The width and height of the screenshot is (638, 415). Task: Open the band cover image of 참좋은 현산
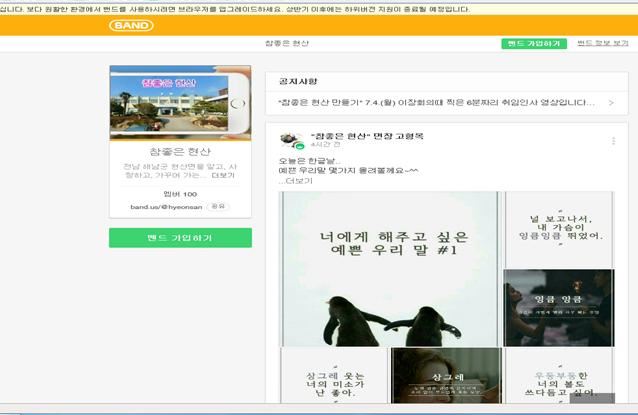(x=180, y=103)
